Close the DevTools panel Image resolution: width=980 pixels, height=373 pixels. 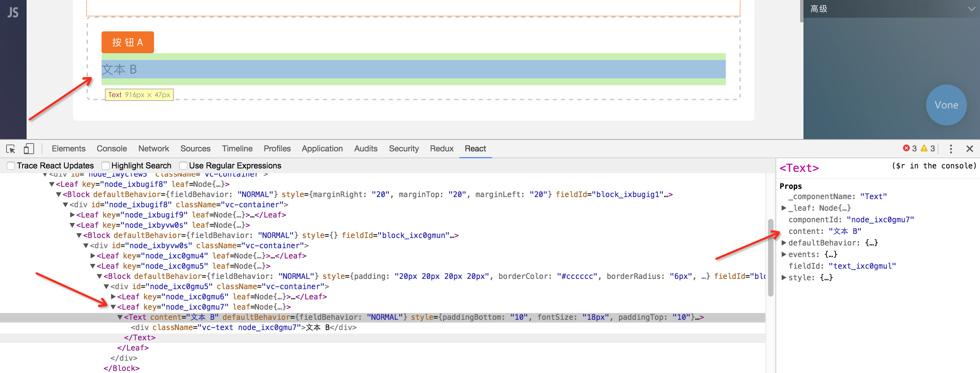tap(969, 149)
